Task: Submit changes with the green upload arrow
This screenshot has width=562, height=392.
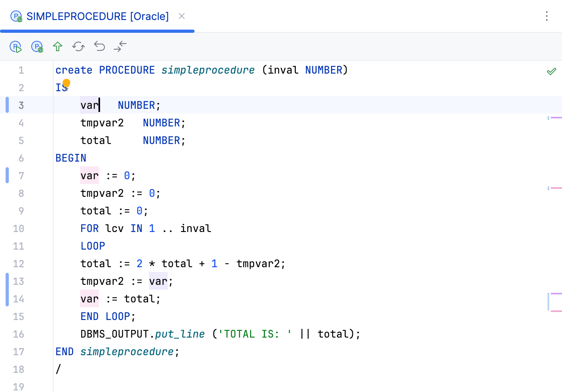Action: point(58,46)
